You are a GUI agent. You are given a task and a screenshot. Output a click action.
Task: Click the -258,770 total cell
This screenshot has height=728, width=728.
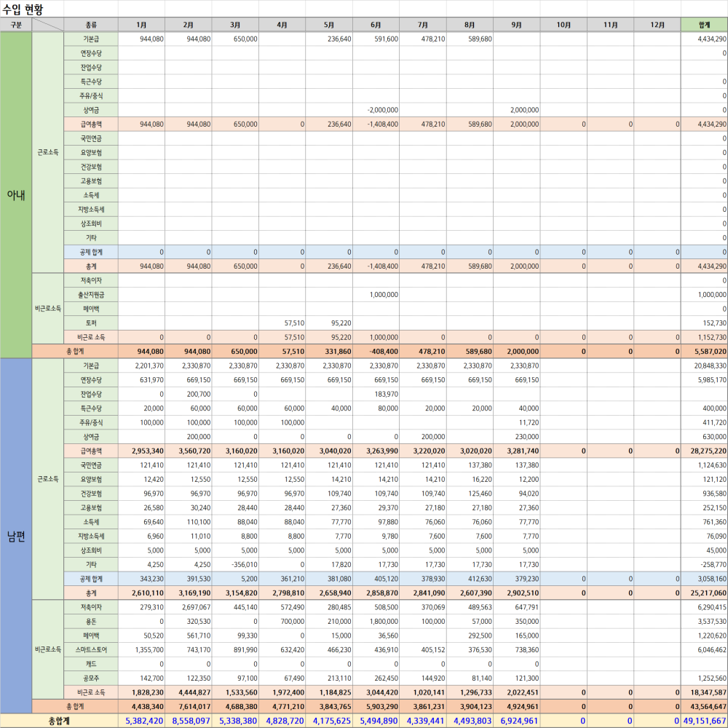tap(704, 565)
